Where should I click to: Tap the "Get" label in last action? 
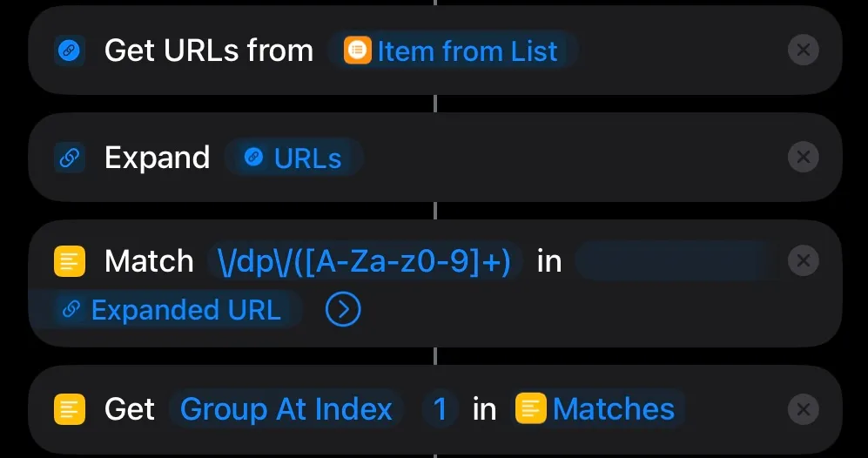(129, 409)
